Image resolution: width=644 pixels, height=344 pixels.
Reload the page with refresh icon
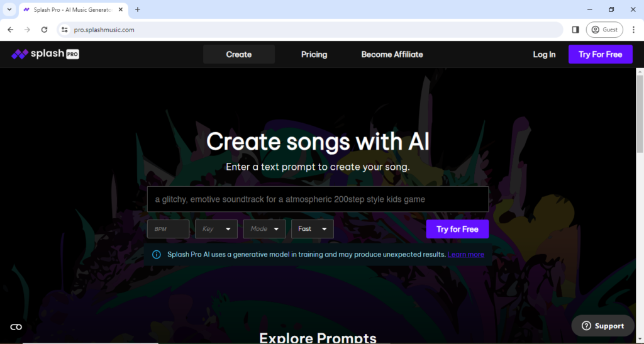(44, 30)
